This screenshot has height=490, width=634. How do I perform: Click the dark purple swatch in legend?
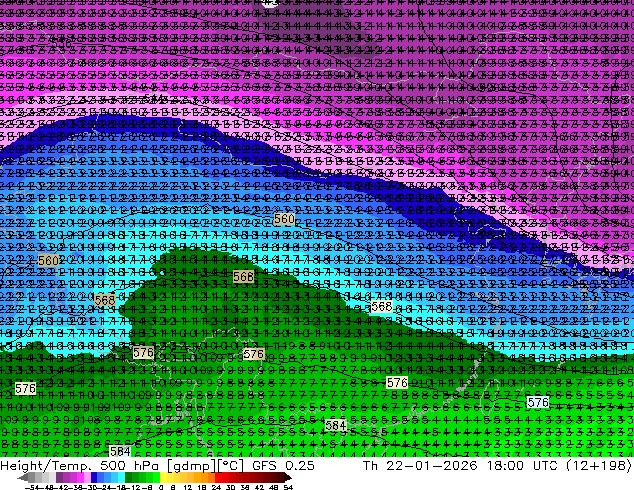click(x=59, y=477)
